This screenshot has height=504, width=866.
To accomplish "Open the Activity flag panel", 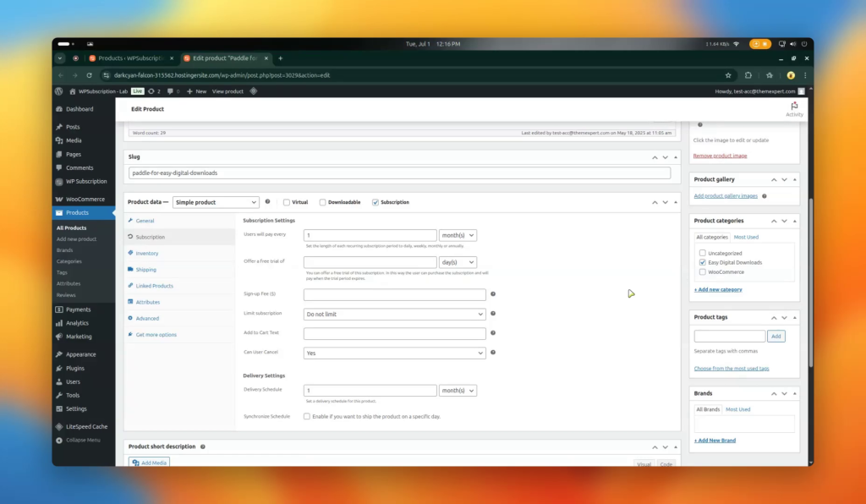I will click(x=794, y=109).
